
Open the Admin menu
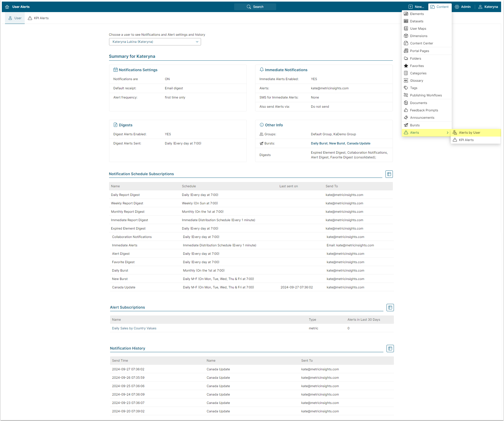[463, 7]
